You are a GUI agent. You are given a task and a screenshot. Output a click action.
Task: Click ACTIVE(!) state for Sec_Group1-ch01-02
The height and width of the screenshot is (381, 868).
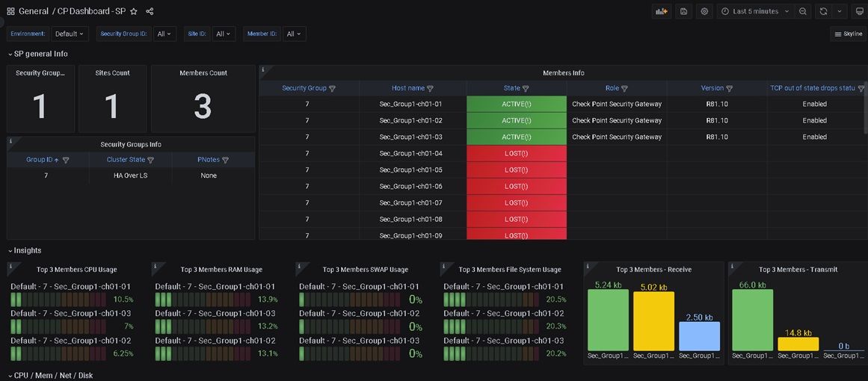click(517, 120)
